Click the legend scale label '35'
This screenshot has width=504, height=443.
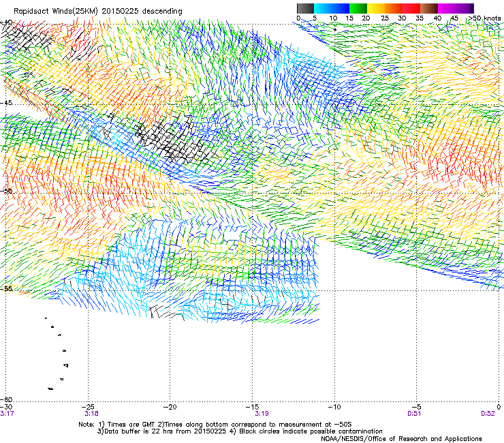[420, 18]
